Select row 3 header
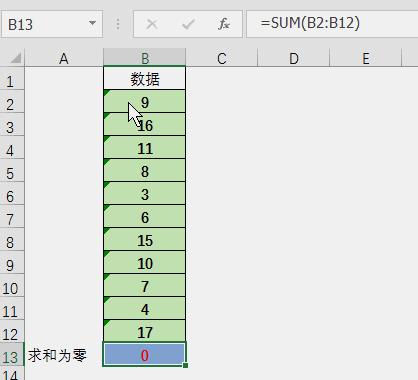Screen dimensions: 418x380 12,125
